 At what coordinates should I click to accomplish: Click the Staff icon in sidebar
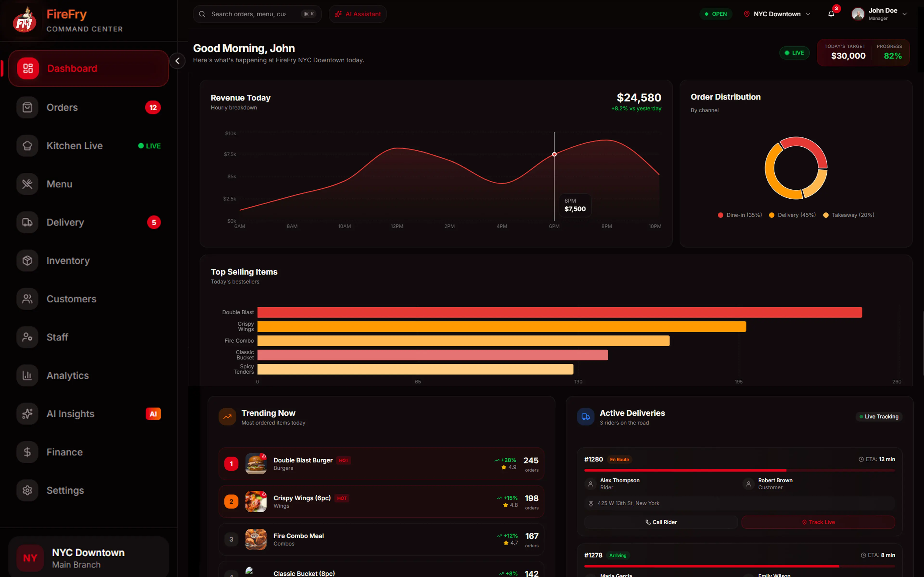coord(27,337)
